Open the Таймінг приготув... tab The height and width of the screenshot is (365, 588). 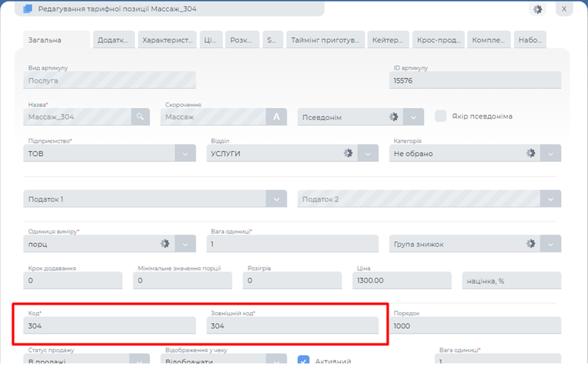click(326, 40)
